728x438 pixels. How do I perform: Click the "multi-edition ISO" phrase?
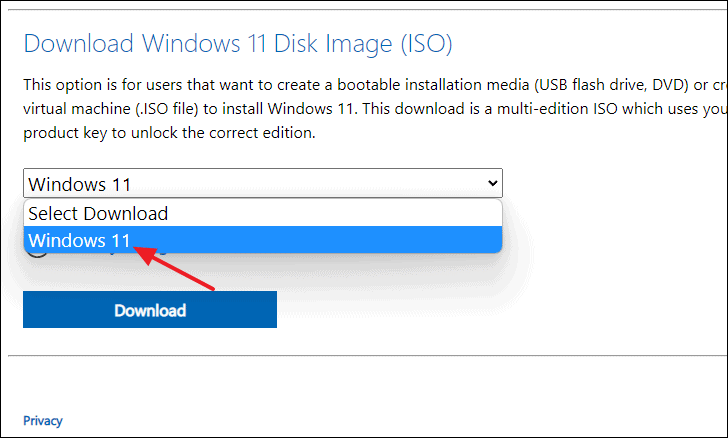558,109
